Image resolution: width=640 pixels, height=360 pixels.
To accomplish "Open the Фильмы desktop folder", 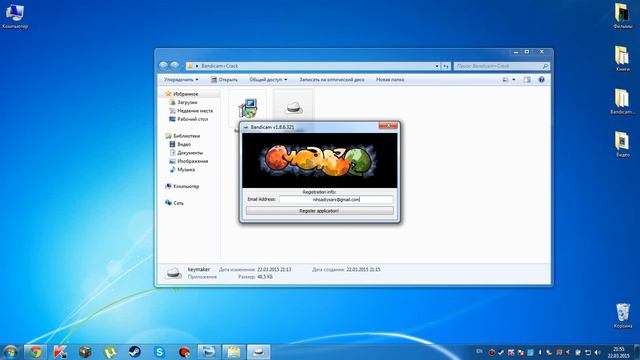I will coord(622,16).
